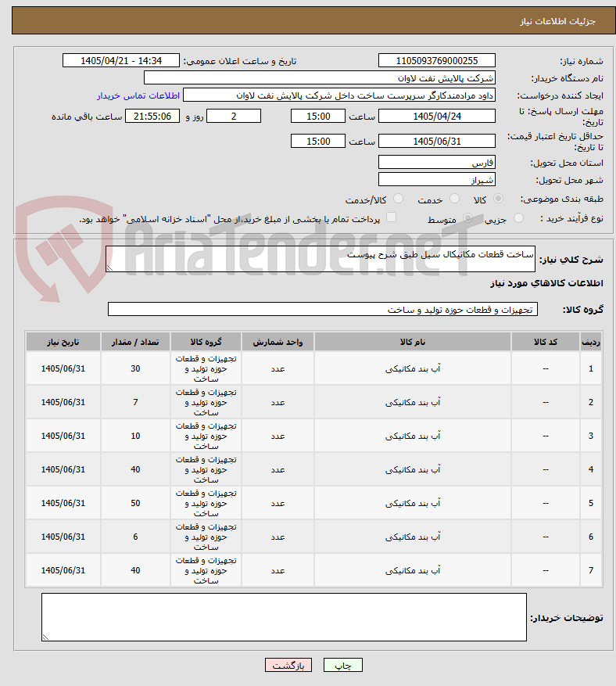Click quantity 10 in row 3
Image resolution: width=616 pixels, height=686 pixels.
click(135, 436)
